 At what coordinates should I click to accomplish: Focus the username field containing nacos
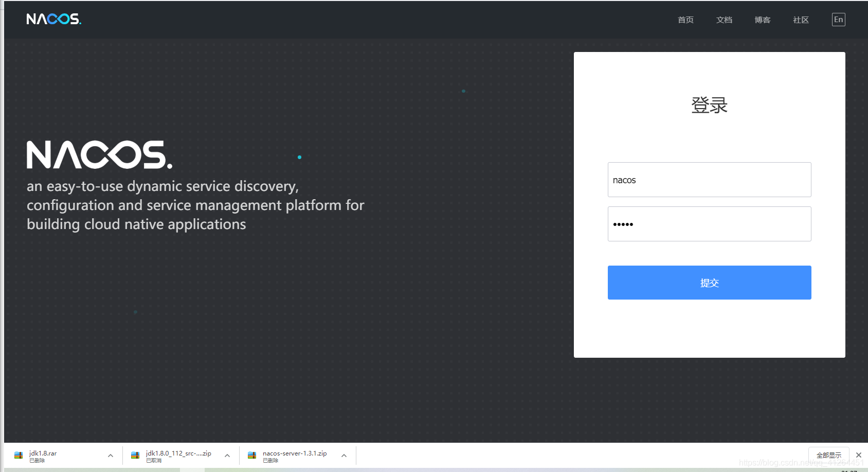710,180
